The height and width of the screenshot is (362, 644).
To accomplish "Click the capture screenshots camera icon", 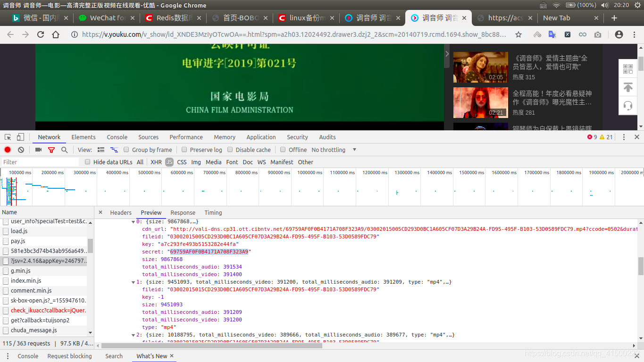I will [x=39, y=150].
